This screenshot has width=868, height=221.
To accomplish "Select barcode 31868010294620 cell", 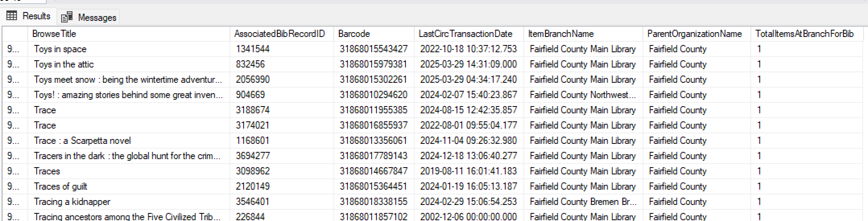I will [x=374, y=95].
